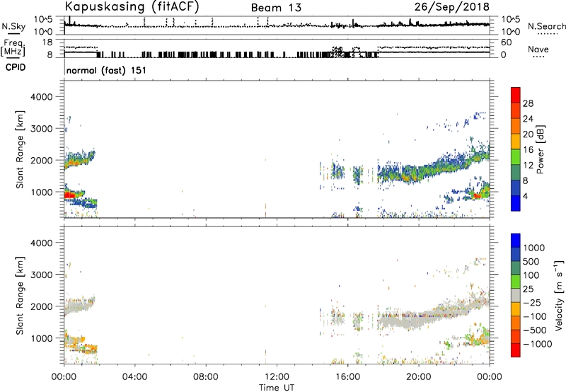Select the light green Velocity segment between 100 and 25
Viewport: 566px width, 392px height.
(516, 282)
